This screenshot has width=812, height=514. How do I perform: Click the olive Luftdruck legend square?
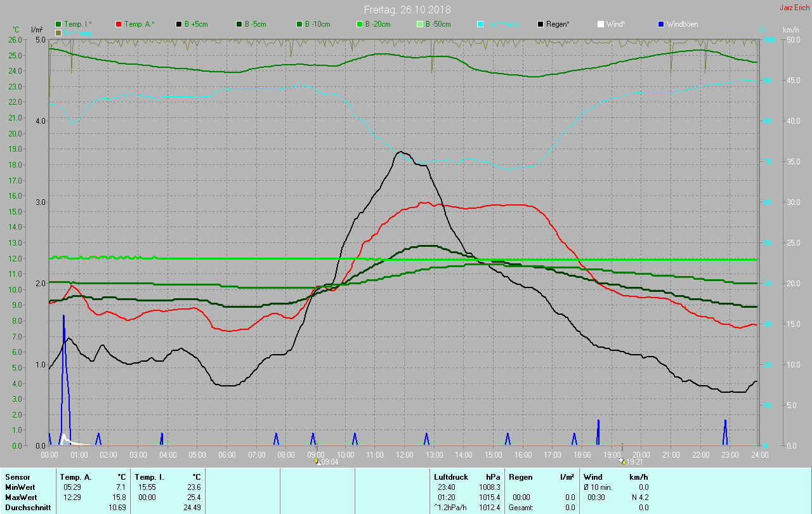pos(59,32)
